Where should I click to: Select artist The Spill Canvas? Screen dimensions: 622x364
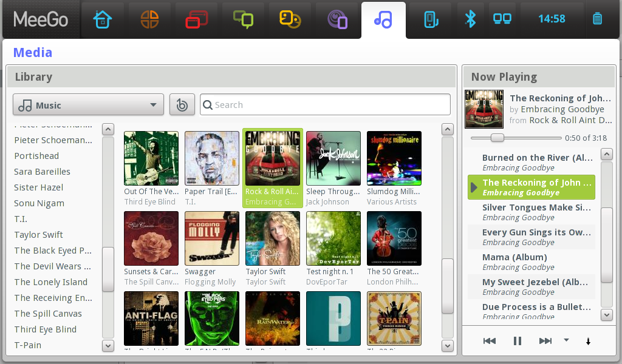pos(48,314)
